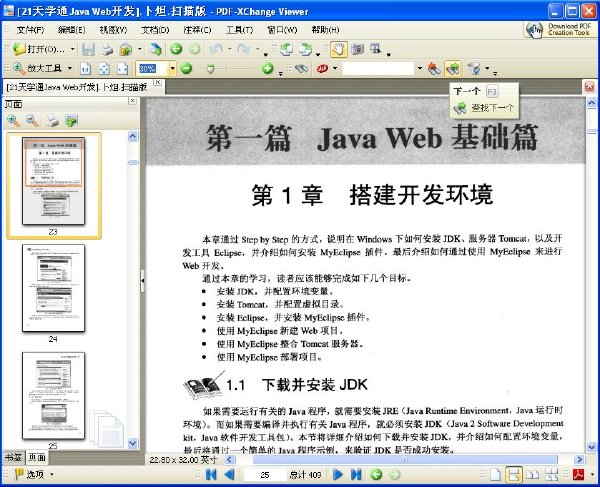Jump to the first page
600x487 pixels.
(x=211, y=475)
